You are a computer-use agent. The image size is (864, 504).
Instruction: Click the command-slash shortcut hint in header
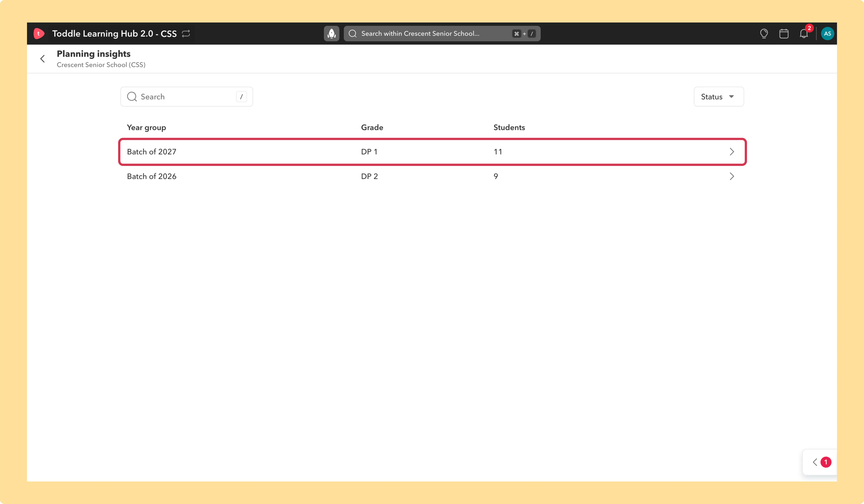click(524, 34)
